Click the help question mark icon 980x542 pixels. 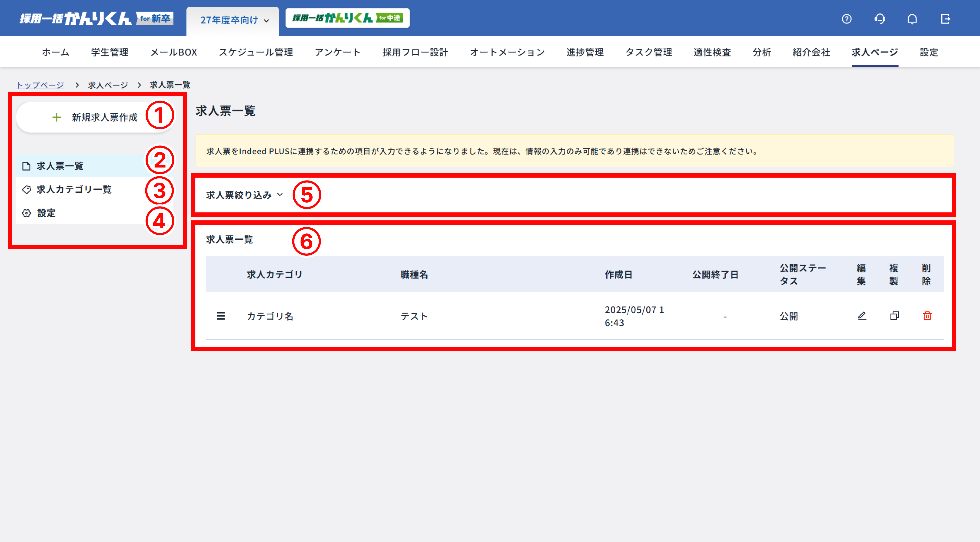pyautogui.click(x=846, y=19)
